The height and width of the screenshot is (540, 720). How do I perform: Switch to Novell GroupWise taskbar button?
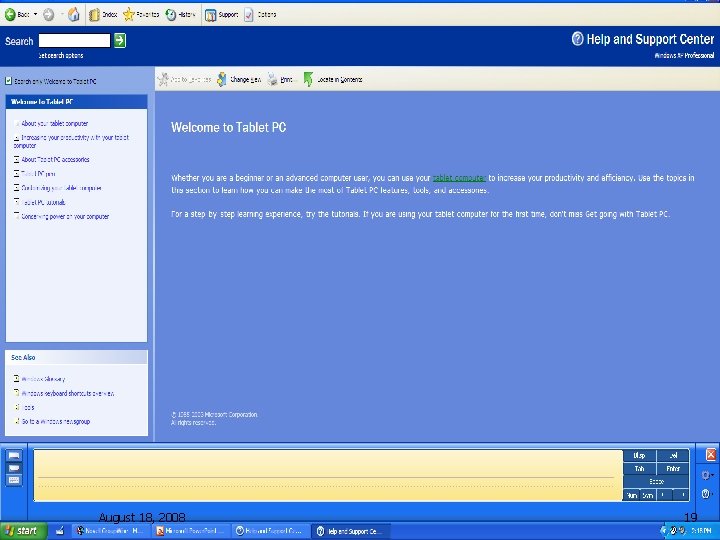110,531
